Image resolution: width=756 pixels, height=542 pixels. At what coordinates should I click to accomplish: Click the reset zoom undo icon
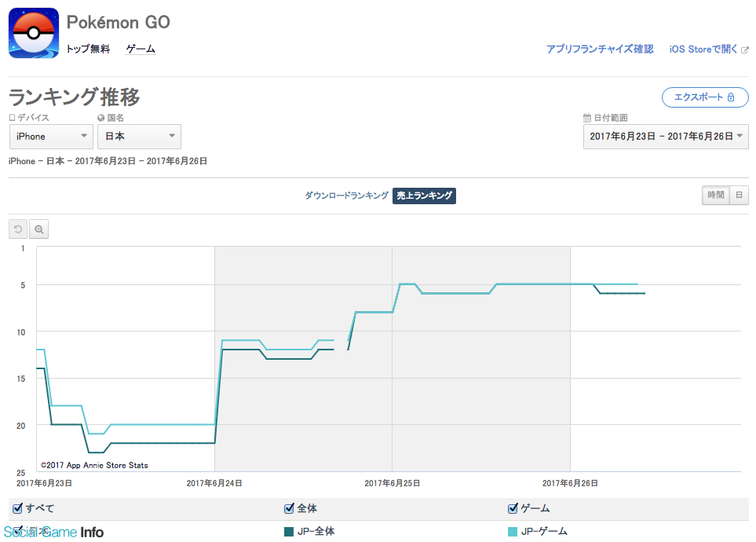tap(18, 229)
